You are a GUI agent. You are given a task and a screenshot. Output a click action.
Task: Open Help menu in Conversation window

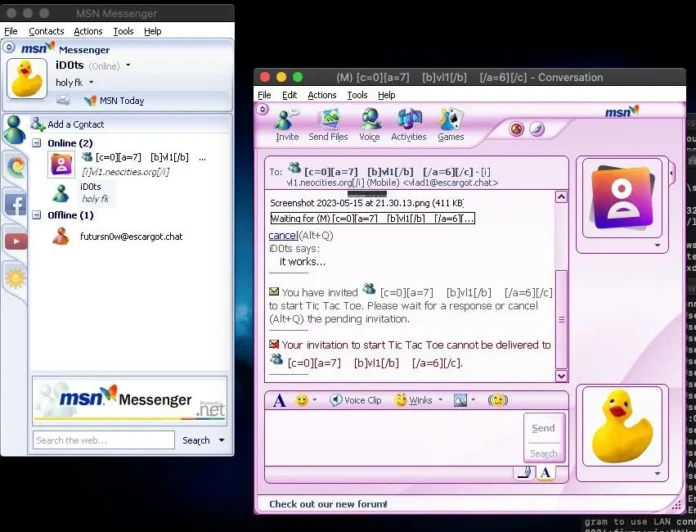coord(386,95)
